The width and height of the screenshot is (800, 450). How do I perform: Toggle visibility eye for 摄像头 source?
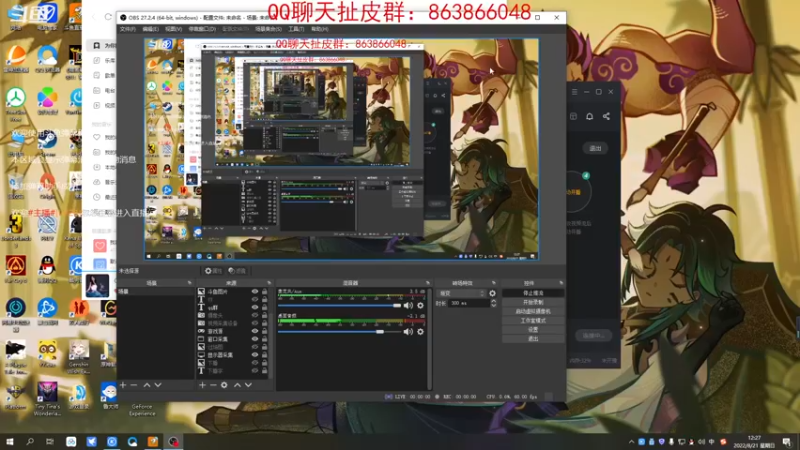[x=255, y=315]
